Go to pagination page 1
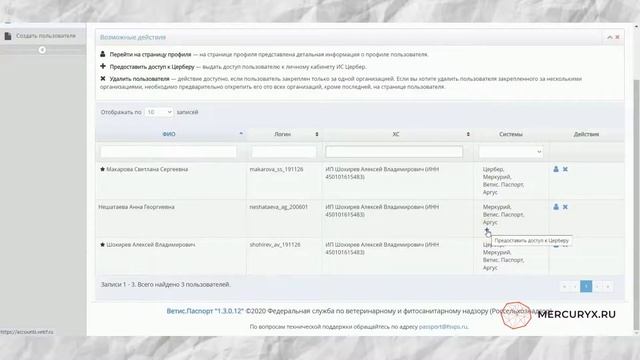640x360 pixels. pos(586,286)
